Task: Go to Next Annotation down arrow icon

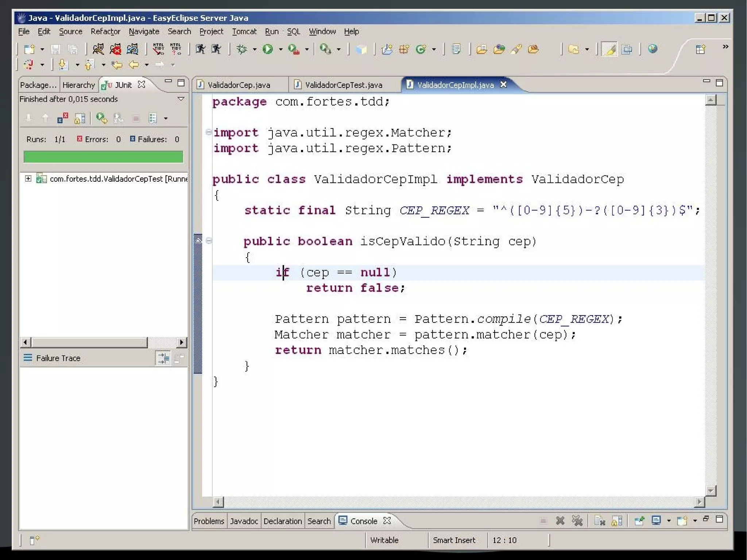Action: coord(63,65)
